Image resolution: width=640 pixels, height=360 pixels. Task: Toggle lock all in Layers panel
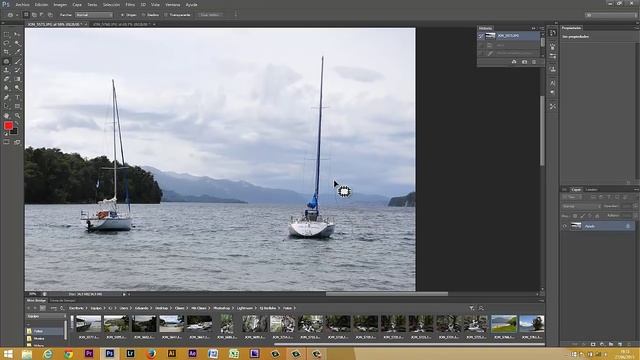597,216
